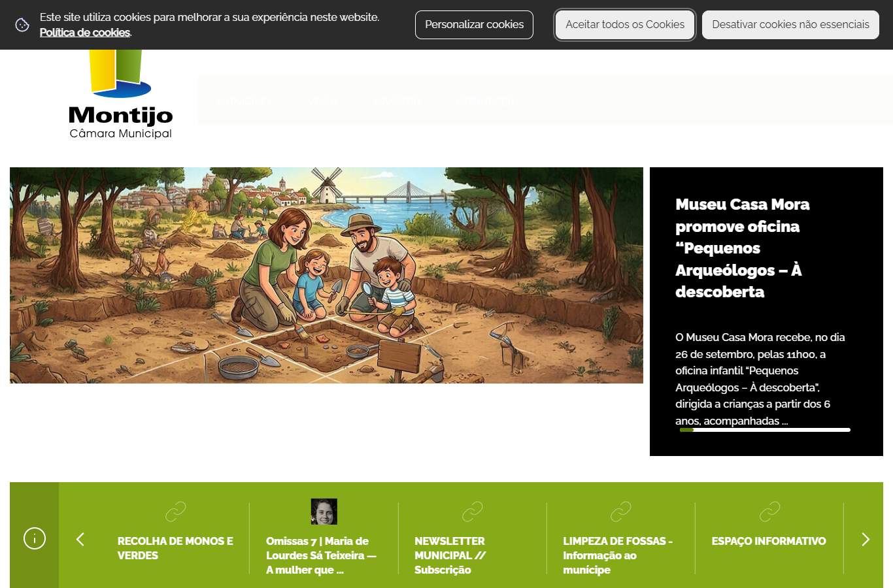Click the link icon above Newsletter Municipal

coord(472,512)
